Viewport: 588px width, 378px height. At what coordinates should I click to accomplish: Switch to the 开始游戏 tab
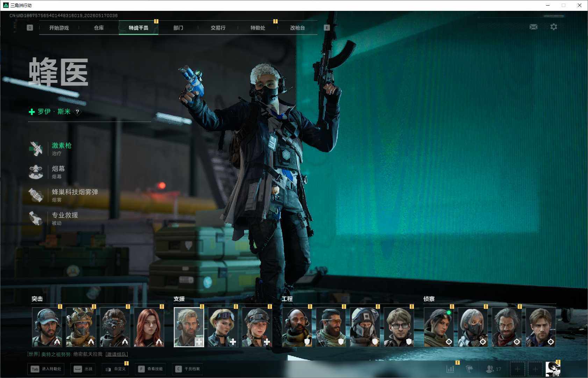59,28
